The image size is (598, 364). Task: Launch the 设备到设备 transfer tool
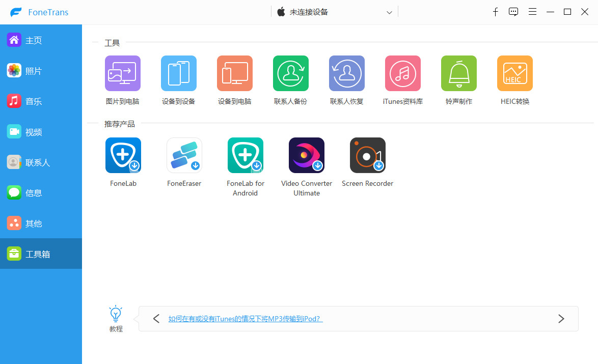178,73
